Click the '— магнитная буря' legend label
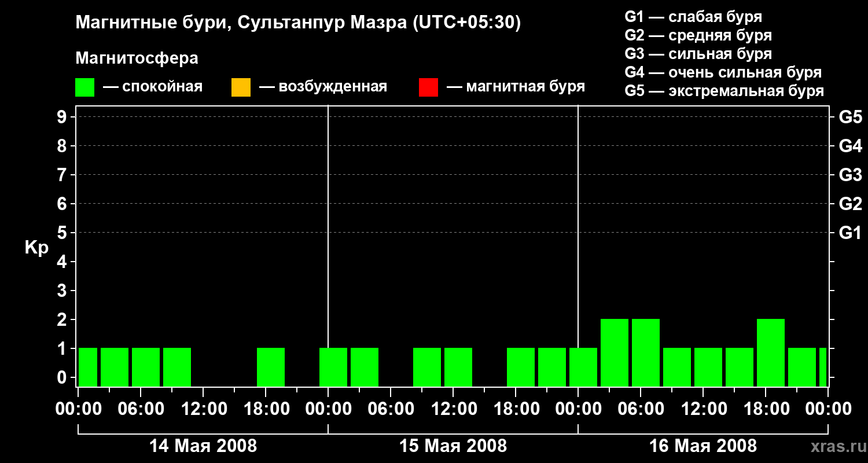The height and width of the screenshot is (463, 868). click(516, 87)
